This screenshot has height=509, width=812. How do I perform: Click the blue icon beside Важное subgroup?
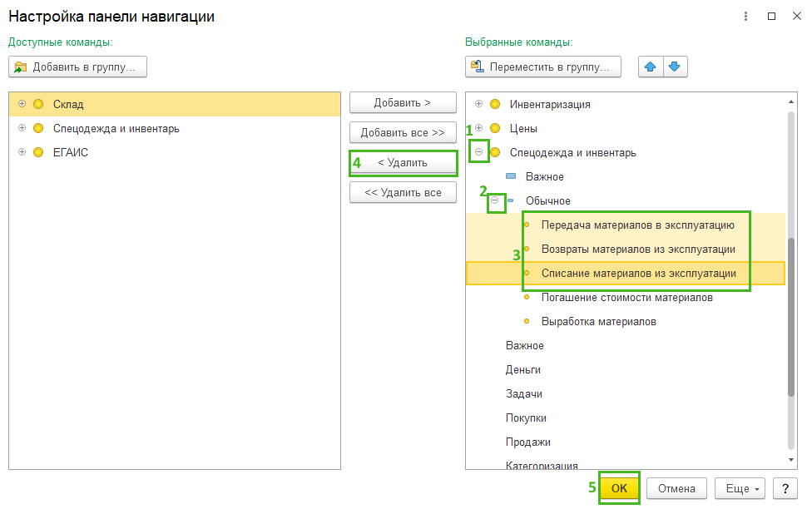click(511, 176)
